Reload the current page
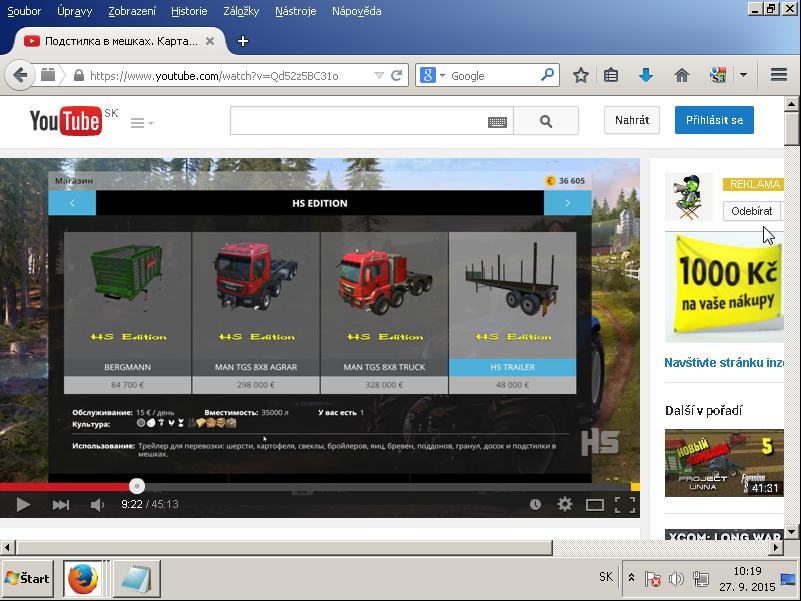Screen dimensions: 801x601 [397, 75]
